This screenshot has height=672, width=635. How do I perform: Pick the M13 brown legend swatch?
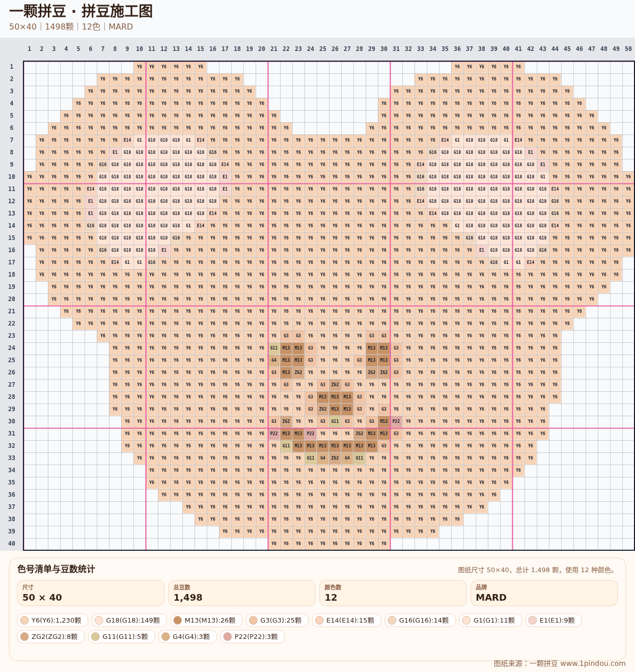[178, 621]
